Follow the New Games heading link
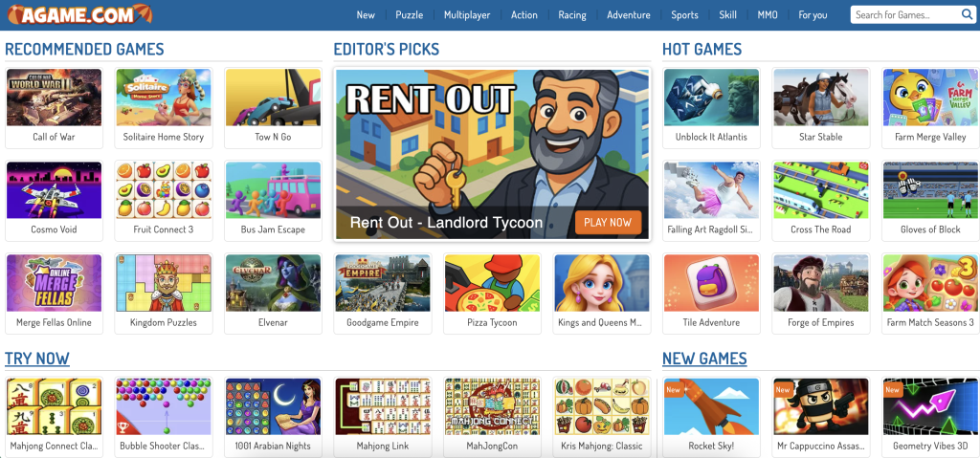980x458 pixels. point(704,359)
